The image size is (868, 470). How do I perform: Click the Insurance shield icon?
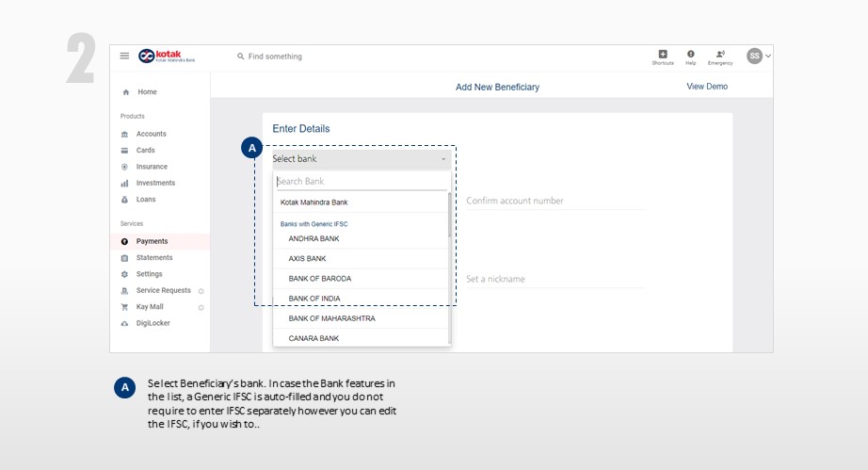124,167
